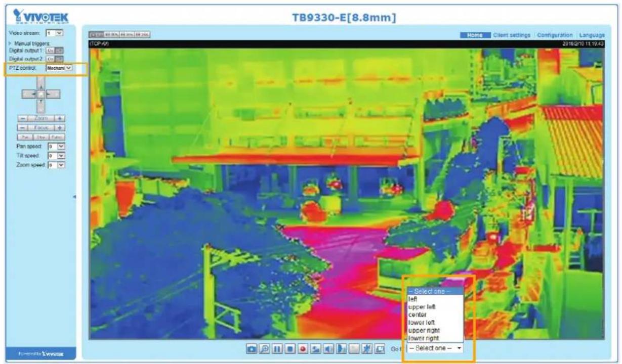Open digital zoom magnifier tool
Image resolution: width=622 pixels, height=364 pixels.
(x=264, y=348)
